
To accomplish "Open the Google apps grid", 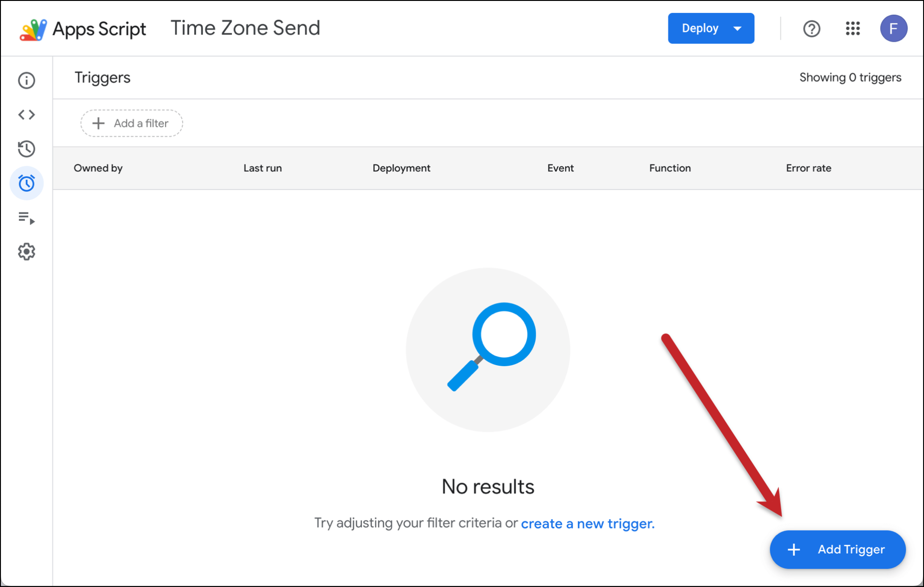I will coord(852,29).
